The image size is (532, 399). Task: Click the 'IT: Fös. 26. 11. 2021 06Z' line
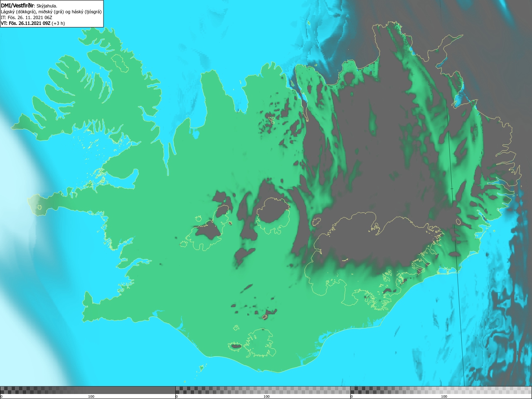[27, 17]
